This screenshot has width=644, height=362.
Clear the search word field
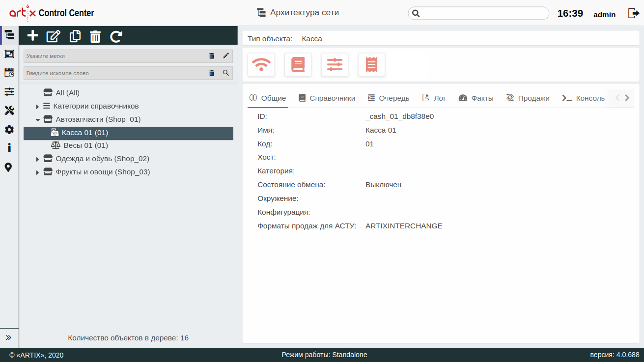[212, 73]
